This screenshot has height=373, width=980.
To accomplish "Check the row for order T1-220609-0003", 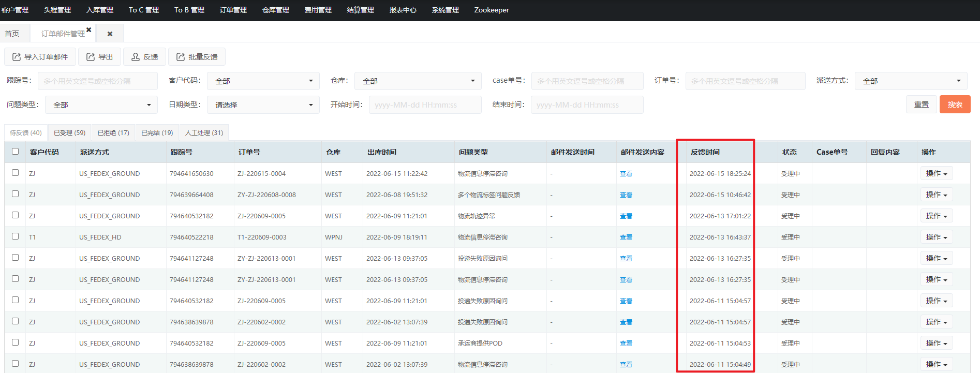I will [15, 236].
